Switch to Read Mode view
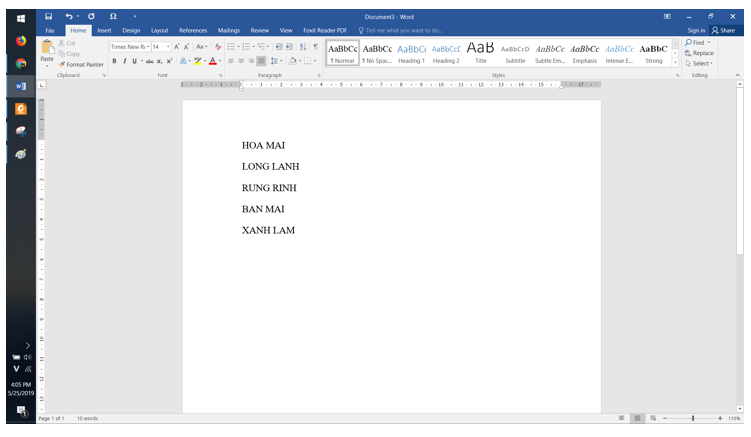The width and height of the screenshot is (751, 437). 621,418
